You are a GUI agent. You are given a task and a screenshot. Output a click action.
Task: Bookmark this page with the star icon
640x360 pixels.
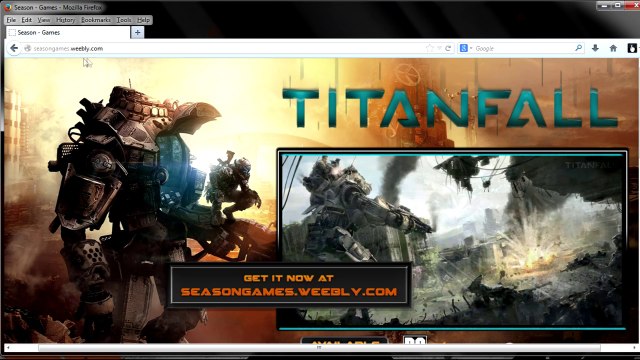[x=429, y=48]
